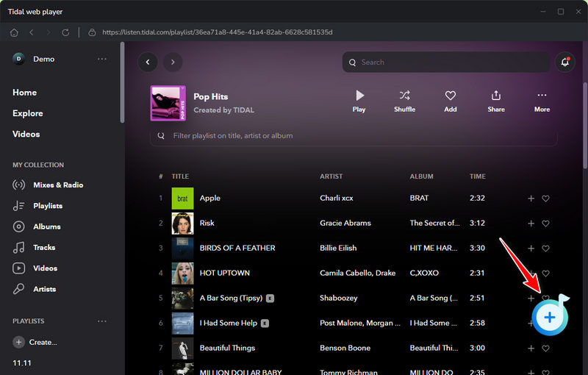Open artist Benson Boone

(345, 348)
